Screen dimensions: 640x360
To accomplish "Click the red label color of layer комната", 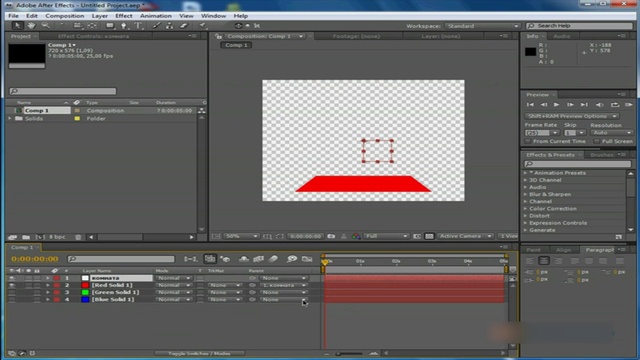I will (56, 278).
